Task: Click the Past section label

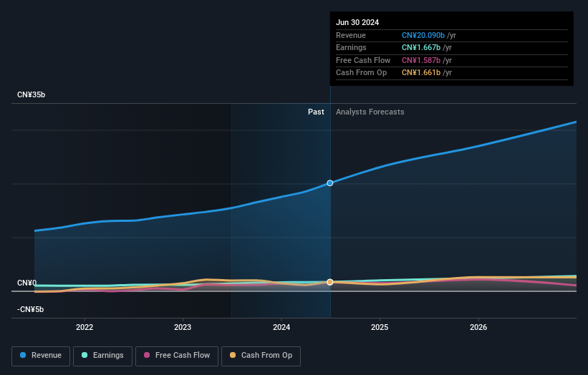Action: pyautogui.click(x=316, y=112)
